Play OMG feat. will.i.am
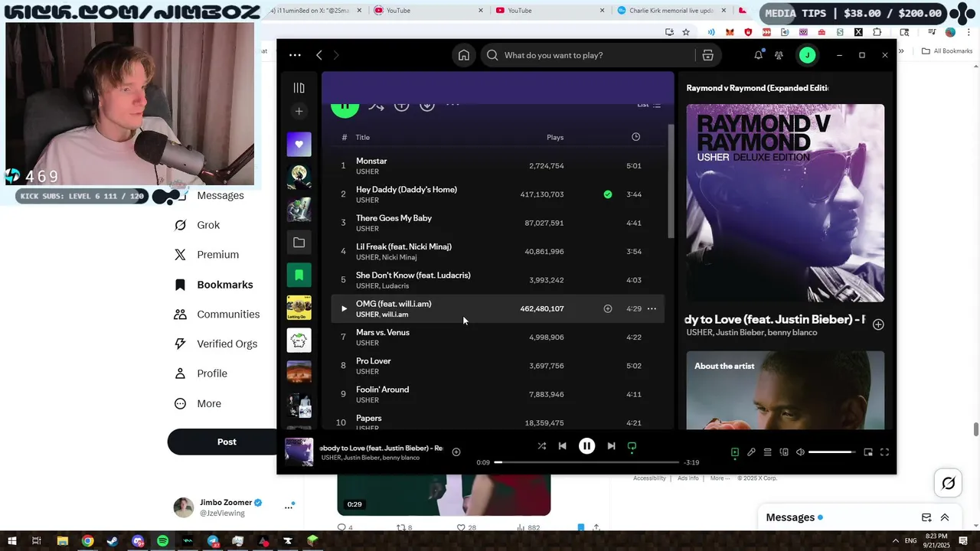980x551 pixels. pyautogui.click(x=344, y=309)
